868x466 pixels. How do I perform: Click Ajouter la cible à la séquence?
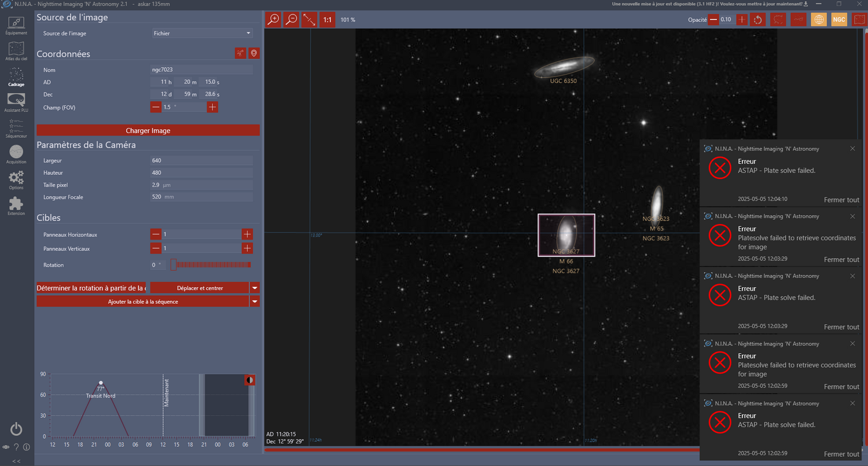[x=143, y=302]
